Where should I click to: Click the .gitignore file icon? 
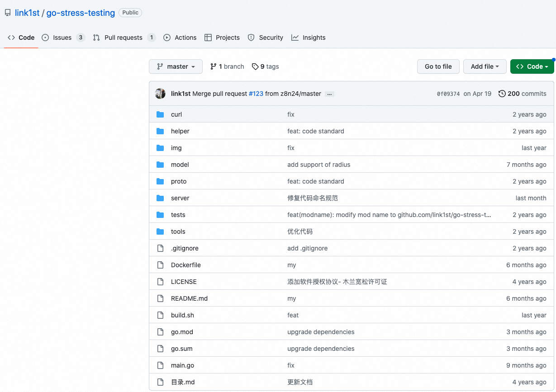pos(160,248)
